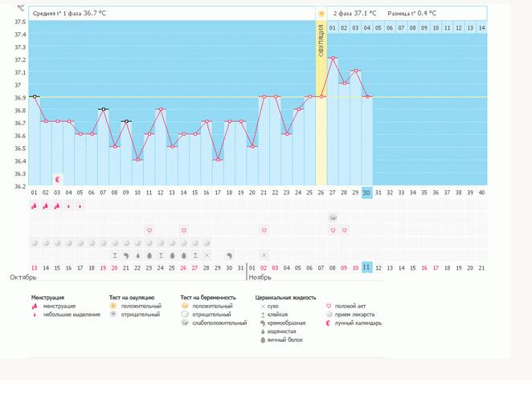Click the menstruation drop icon on cycle day 01

(x=34, y=205)
